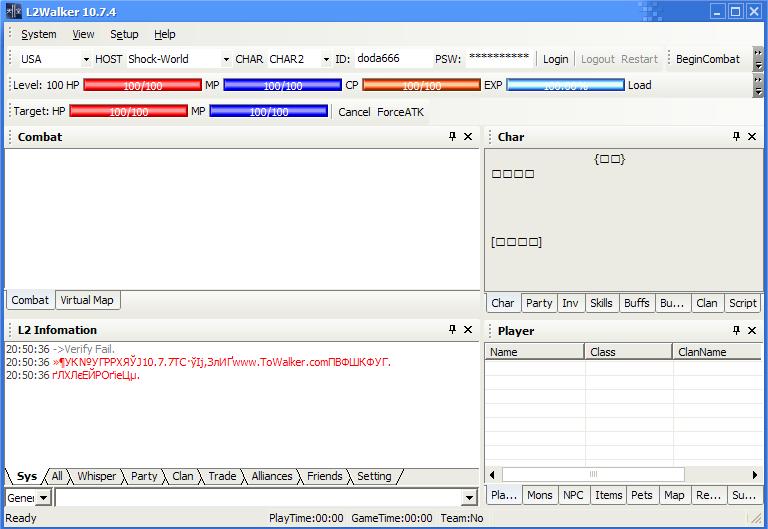Pin the L2 Infomation panel
Viewport: 768px width, 529px height.
click(453, 330)
